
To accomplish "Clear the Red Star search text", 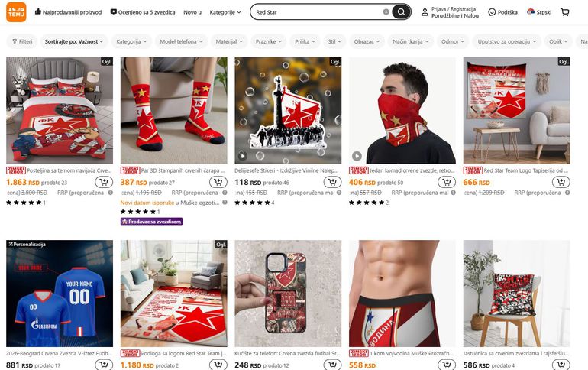I will click(386, 12).
